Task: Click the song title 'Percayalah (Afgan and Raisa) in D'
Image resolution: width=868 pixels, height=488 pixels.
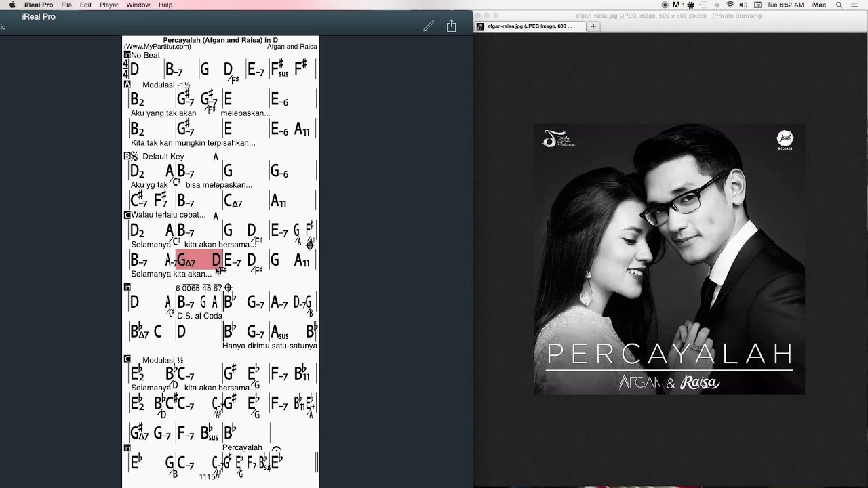Action: [220, 40]
